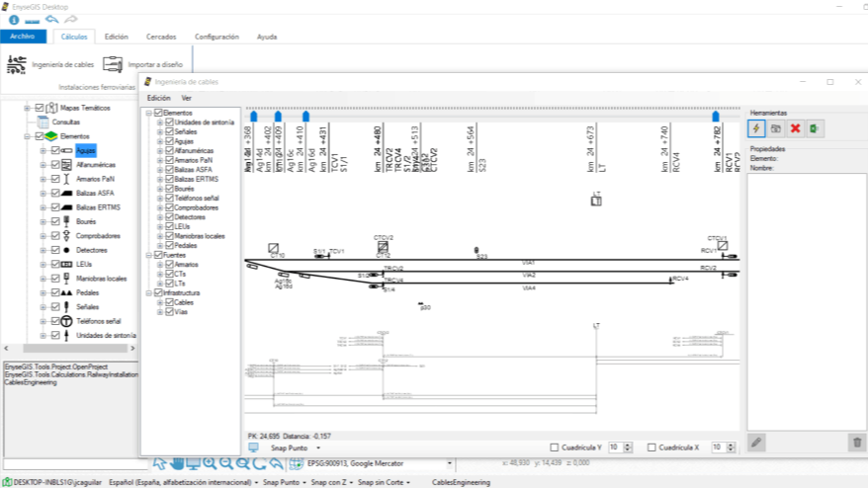Click the blue marker at km 24+782
The image size is (868, 488).
click(716, 117)
